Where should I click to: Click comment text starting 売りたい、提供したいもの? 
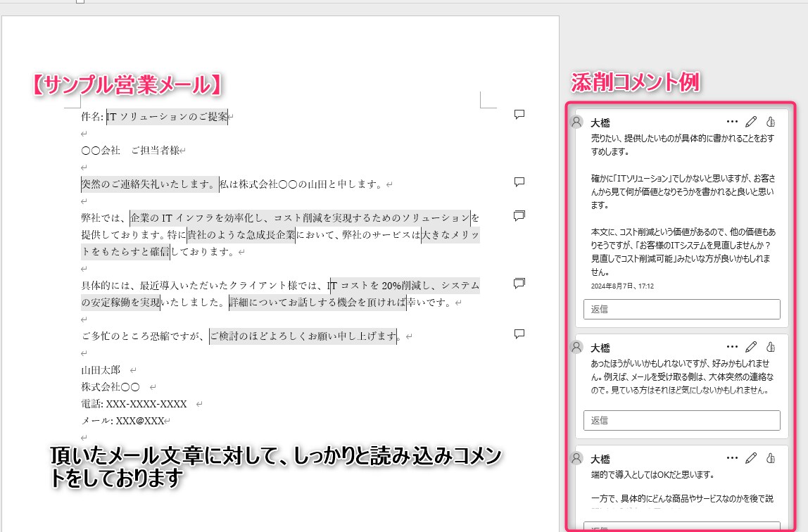(682, 145)
